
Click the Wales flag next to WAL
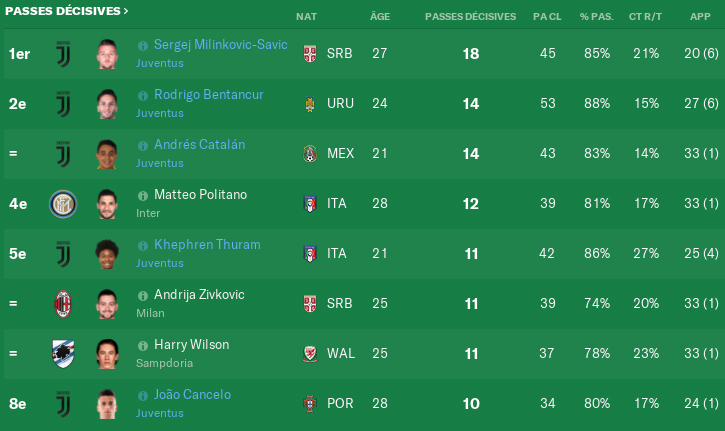coord(310,354)
